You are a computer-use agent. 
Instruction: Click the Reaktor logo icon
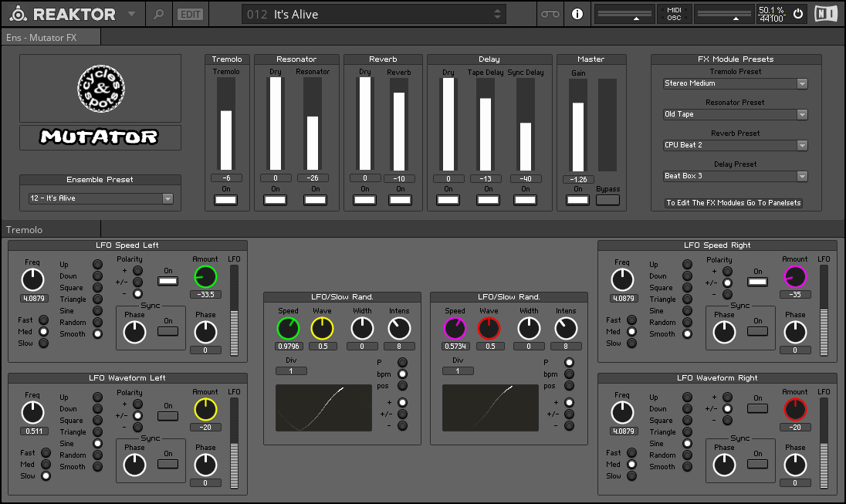(18, 14)
